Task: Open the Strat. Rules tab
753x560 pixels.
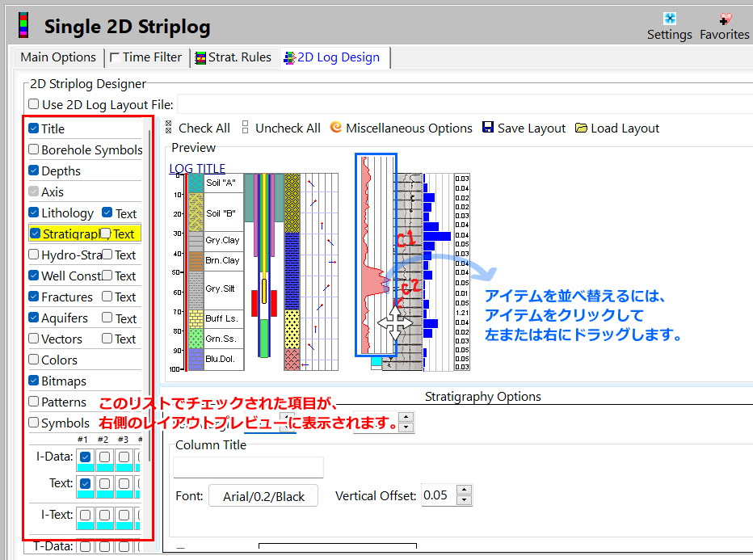Action: coord(233,57)
